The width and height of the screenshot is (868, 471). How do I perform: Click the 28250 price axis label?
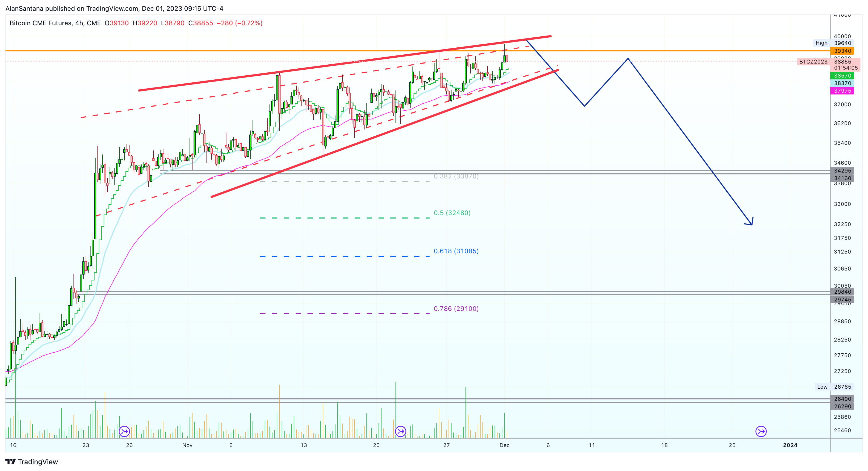pos(842,340)
